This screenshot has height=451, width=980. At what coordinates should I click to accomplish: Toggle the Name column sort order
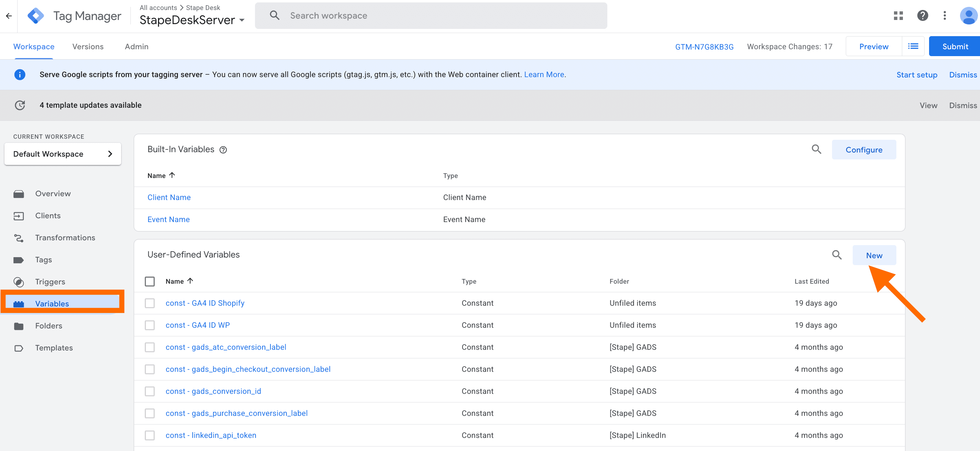(180, 281)
